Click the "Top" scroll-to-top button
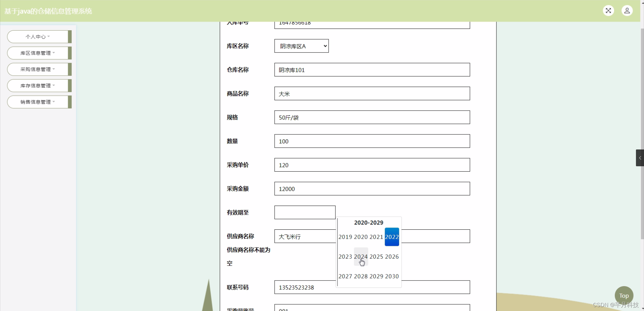 [624, 296]
